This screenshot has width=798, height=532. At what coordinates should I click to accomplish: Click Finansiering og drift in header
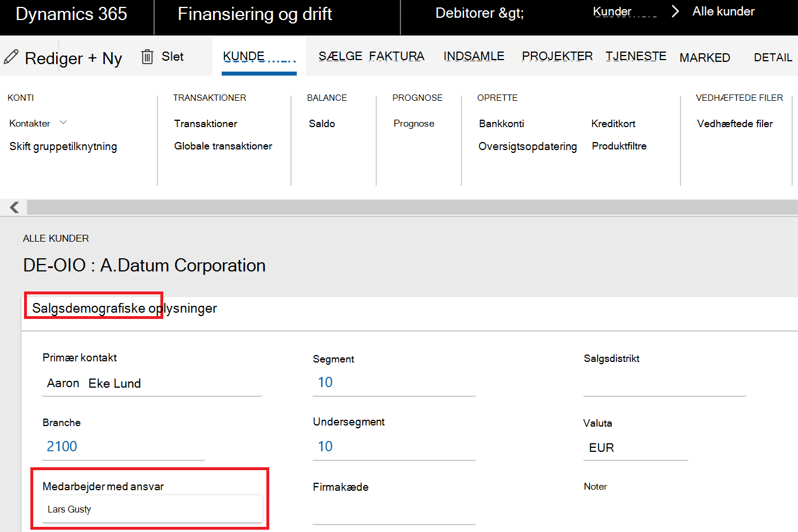(255, 14)
